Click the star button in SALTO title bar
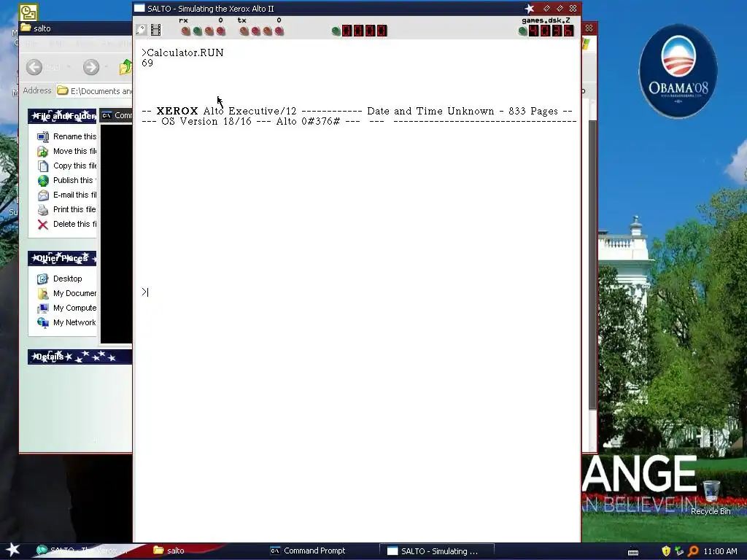The image size is (747, 560). 530,8
